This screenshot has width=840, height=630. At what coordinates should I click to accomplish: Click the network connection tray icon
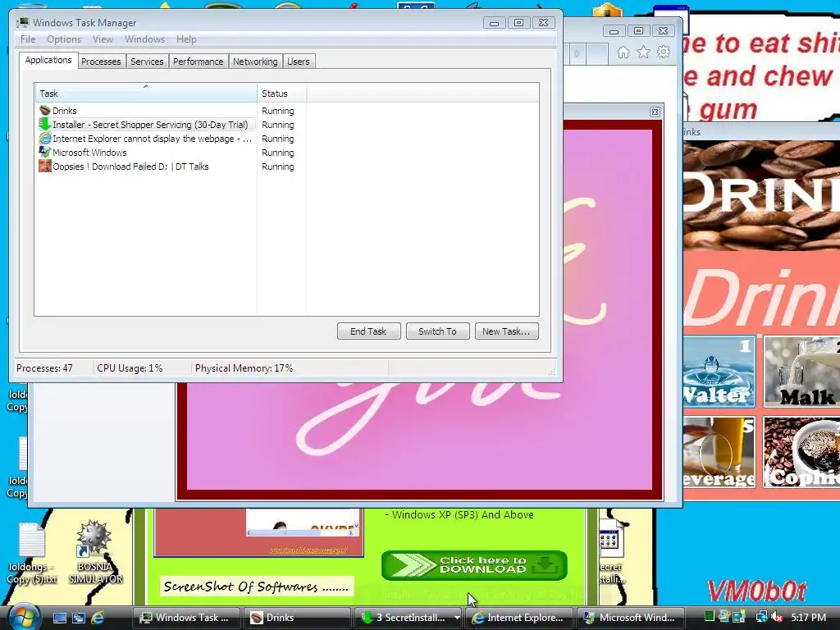coord(760,618)
